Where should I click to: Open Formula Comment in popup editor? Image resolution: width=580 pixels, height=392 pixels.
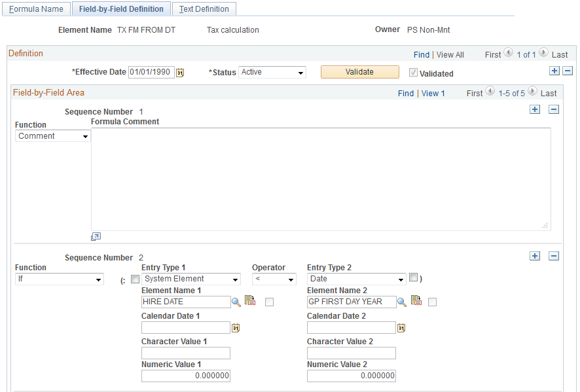(96, 237)
